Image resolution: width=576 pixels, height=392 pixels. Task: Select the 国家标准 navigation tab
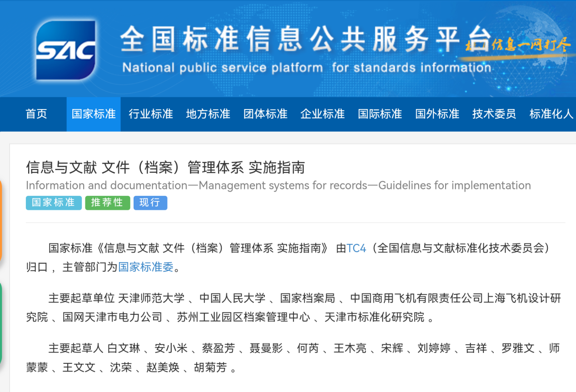[x=94, y=114]
